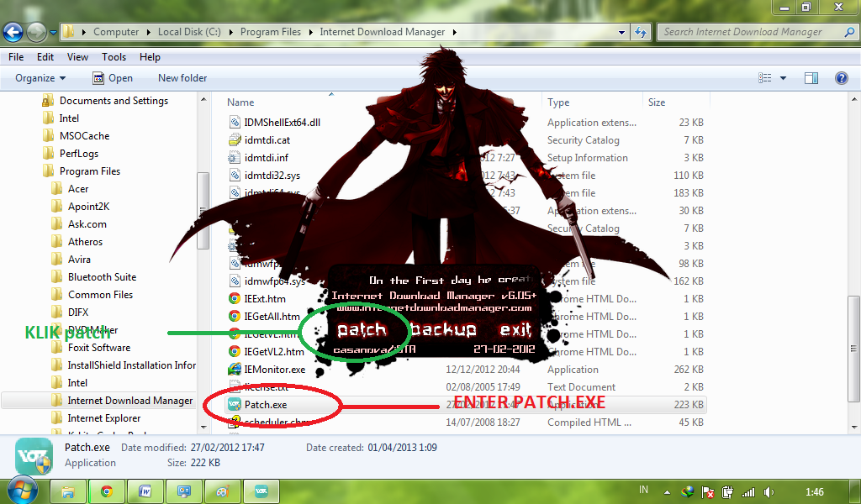Select Computer in the address breadcrumb

(116, 32)
